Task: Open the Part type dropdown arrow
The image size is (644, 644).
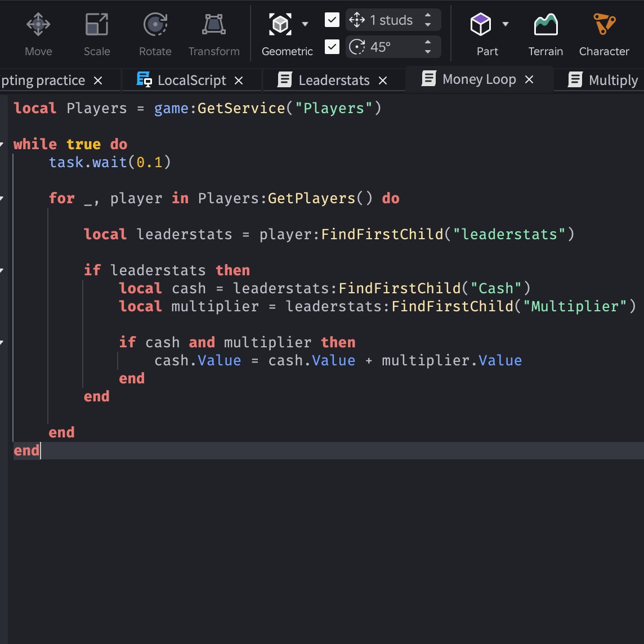Action: point(506,24)
